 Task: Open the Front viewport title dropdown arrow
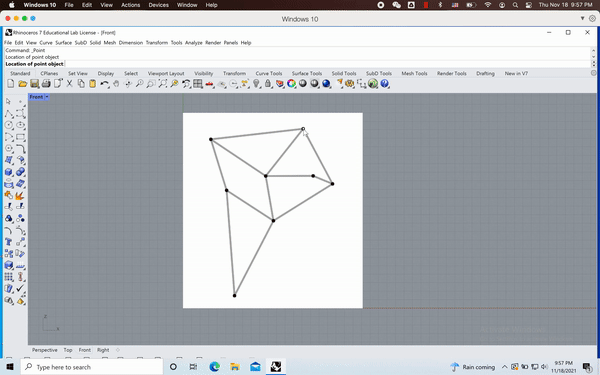47,97
